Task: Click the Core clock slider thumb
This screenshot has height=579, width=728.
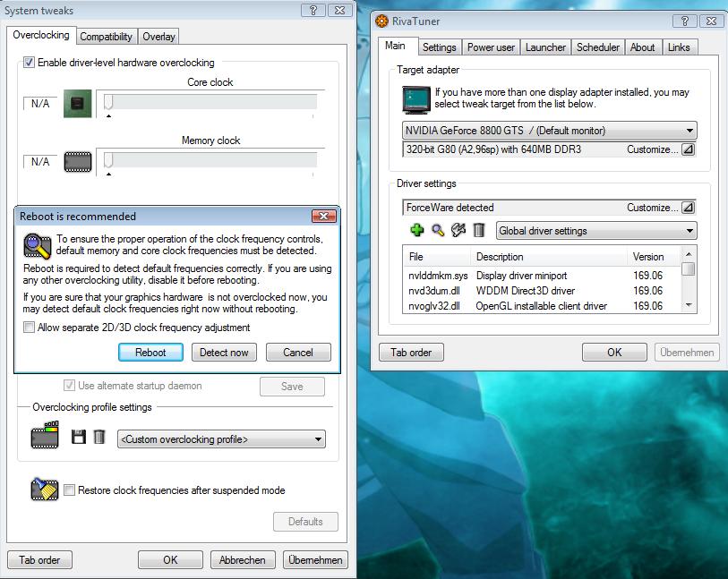Action: [108, 102]
